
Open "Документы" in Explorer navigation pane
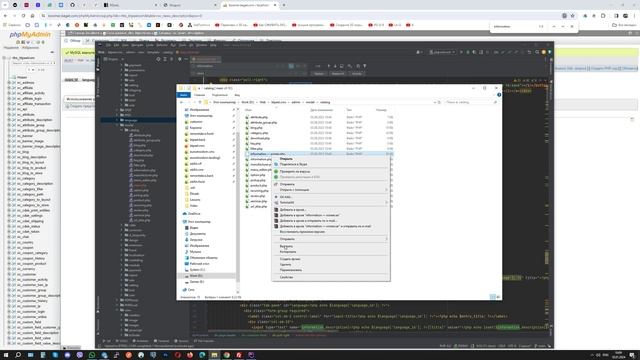198,234
